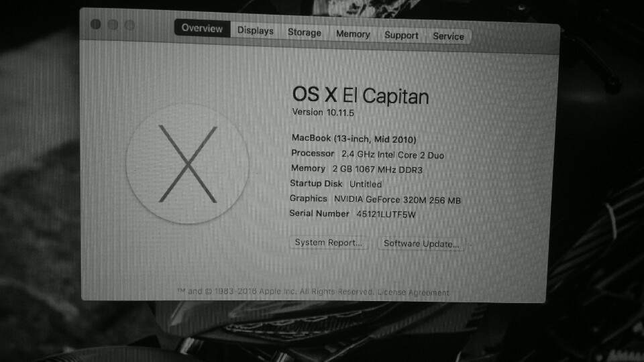Click the Startup Disk Untitled entry

tap(336, 184)
